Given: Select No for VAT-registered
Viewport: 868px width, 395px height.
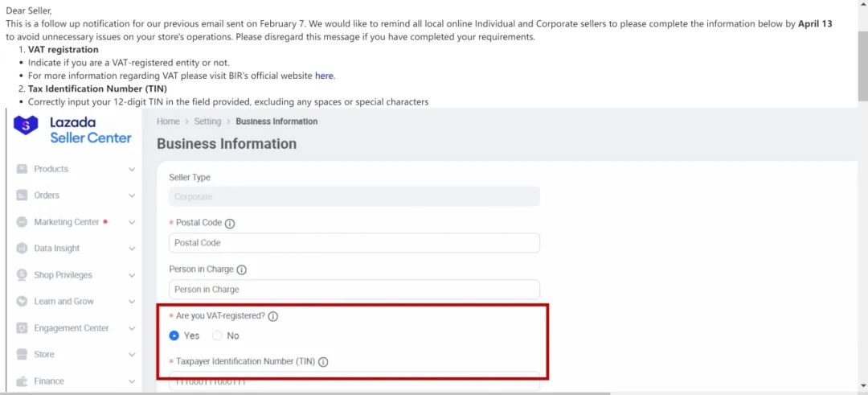Looking at the screenshot, I should [217, 335].
